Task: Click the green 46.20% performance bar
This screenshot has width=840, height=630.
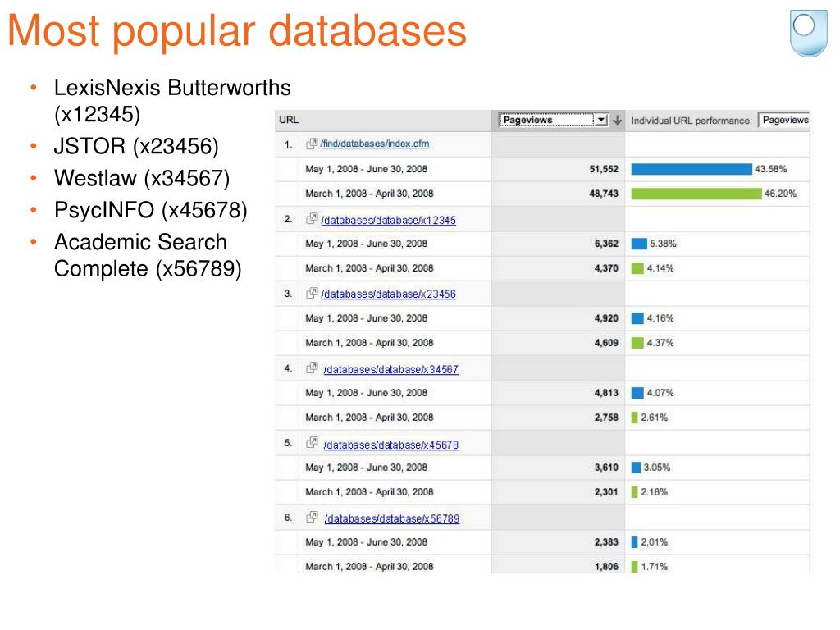Action: (696, 194)
